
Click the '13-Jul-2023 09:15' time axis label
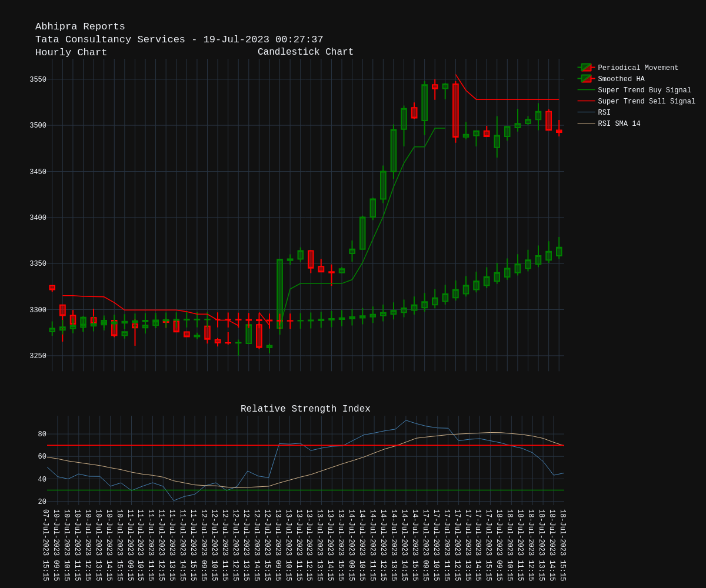pos(278,545)
